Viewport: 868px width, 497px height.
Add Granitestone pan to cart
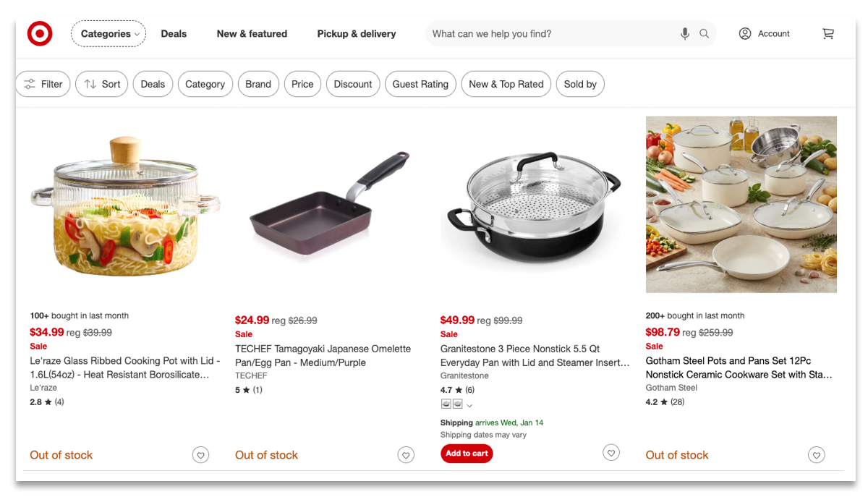467,454
